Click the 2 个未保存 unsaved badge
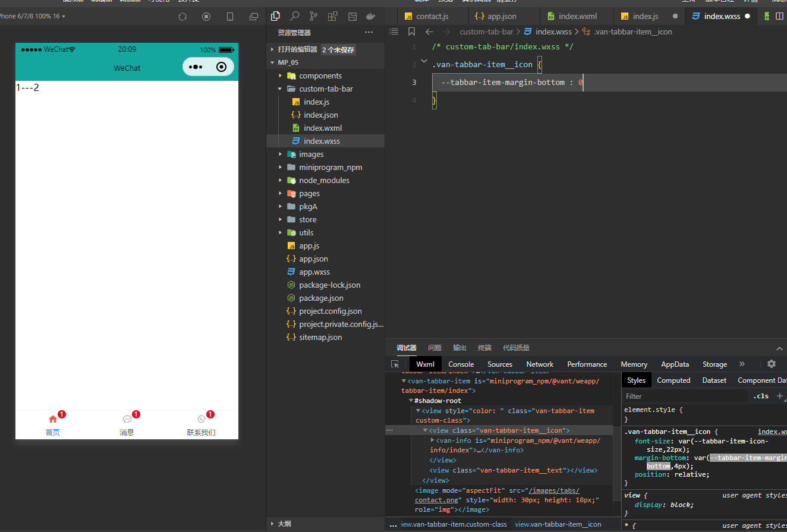Viewport: 787px width, 532px height. [338, 50]
